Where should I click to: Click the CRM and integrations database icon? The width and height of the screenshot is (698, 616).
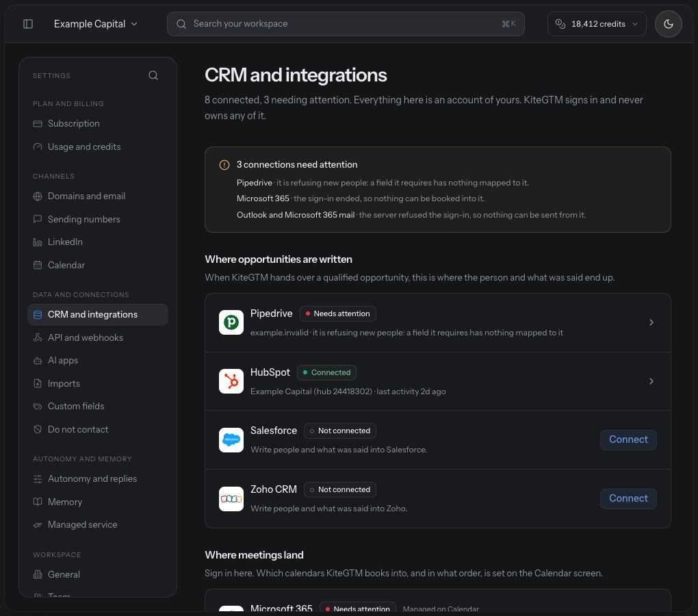tap(38, 315)
